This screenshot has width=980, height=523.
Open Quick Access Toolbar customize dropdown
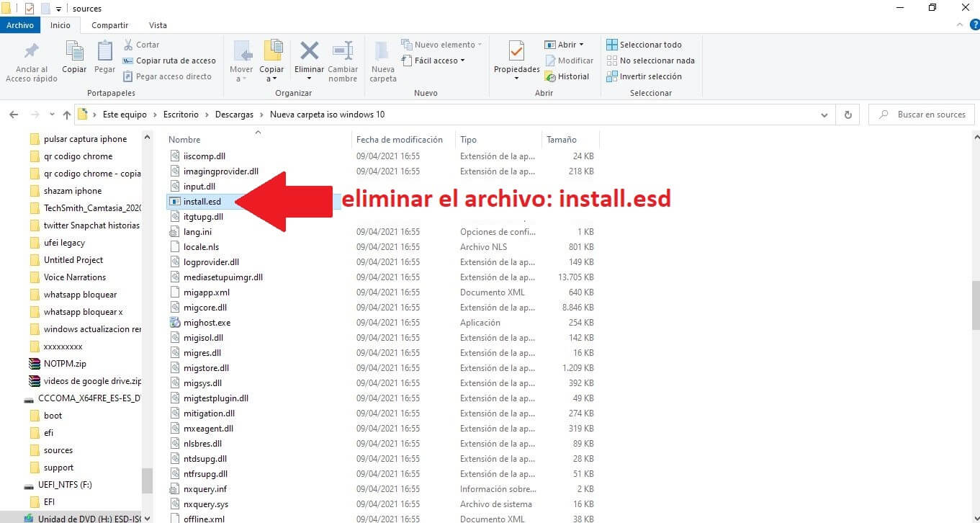pyautogui.click(x=58, y=9)
